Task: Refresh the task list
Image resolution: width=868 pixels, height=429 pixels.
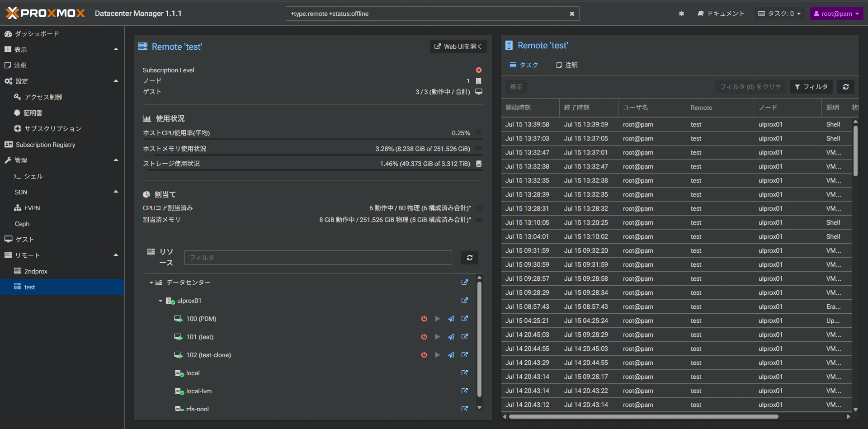Action: point(846,87)
